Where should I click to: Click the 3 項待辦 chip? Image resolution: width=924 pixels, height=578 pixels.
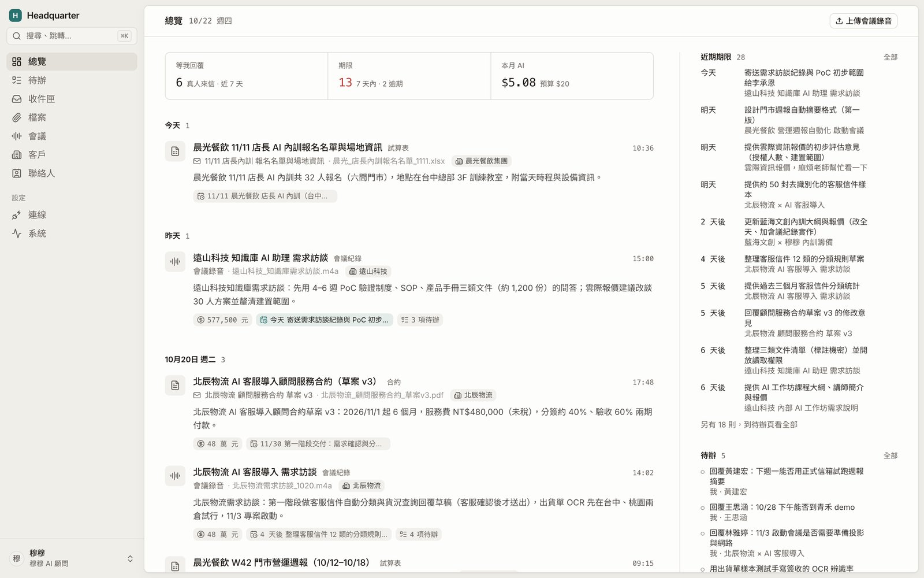(x=420, y=320)
